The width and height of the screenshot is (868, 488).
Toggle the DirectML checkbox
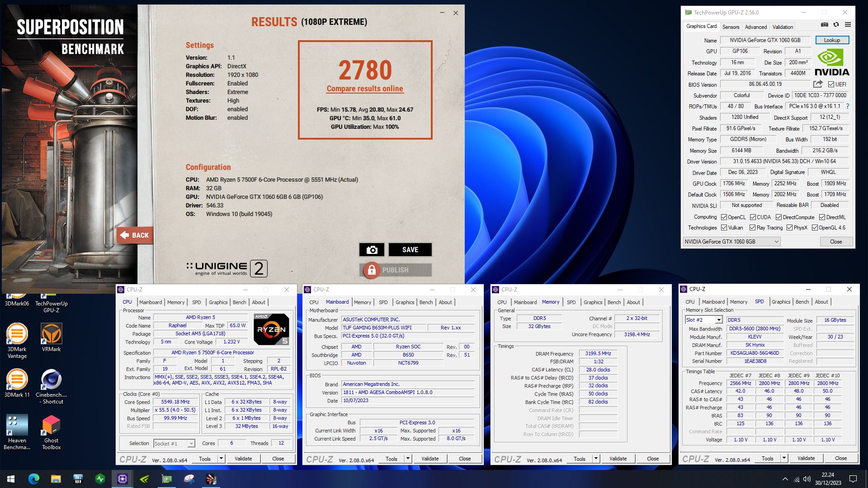(822, 217)
